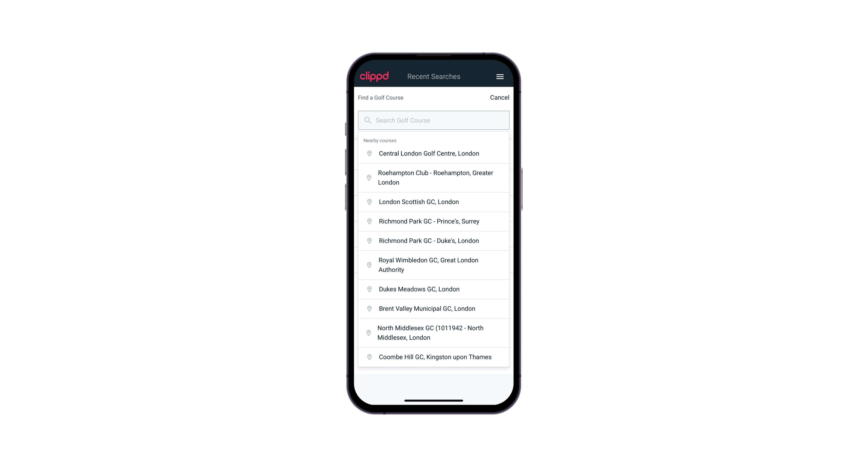868x467 pixels.
Task: Click the hamburger menu icon
Action: 500,76
